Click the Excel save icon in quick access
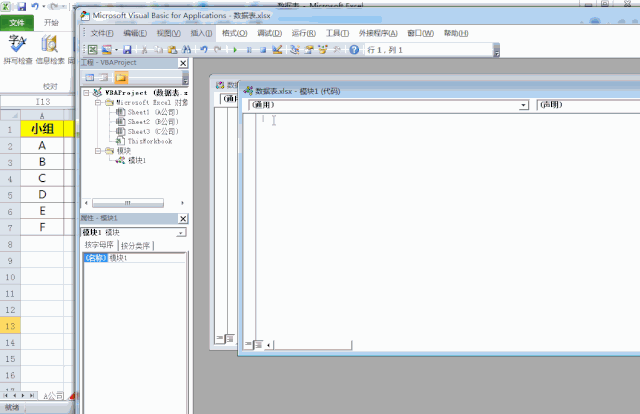The image size is (640, 414). click(x=22, y=7)
